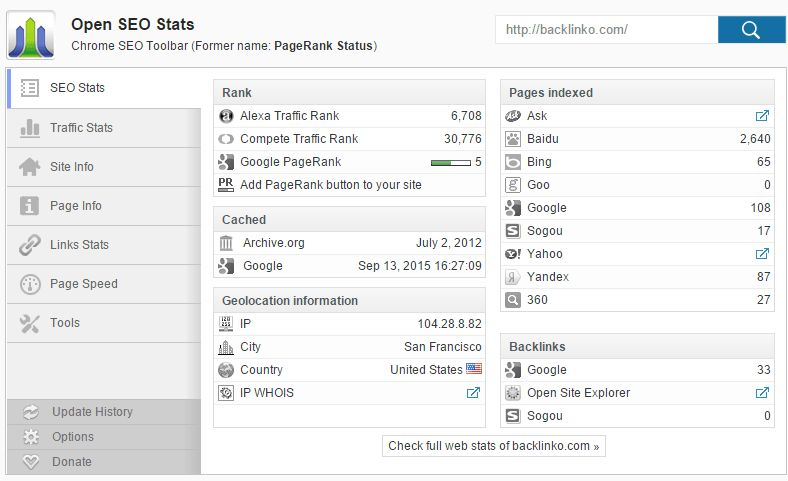788x481 pixels.
Task: Open the Traffic Stats tab
Action: click(104, 128)
